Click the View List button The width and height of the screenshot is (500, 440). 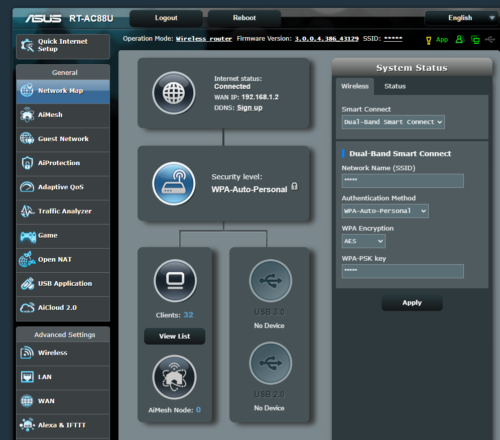[x=174, y=336]
